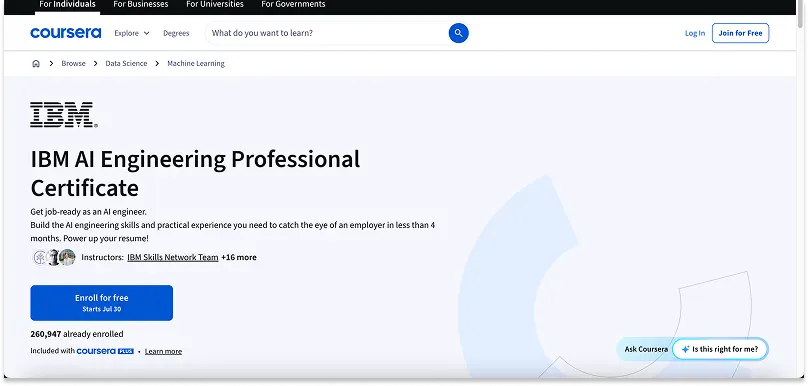Click the Log In link
The width and height of the screenshot is (808, 386).
[695, 33]
